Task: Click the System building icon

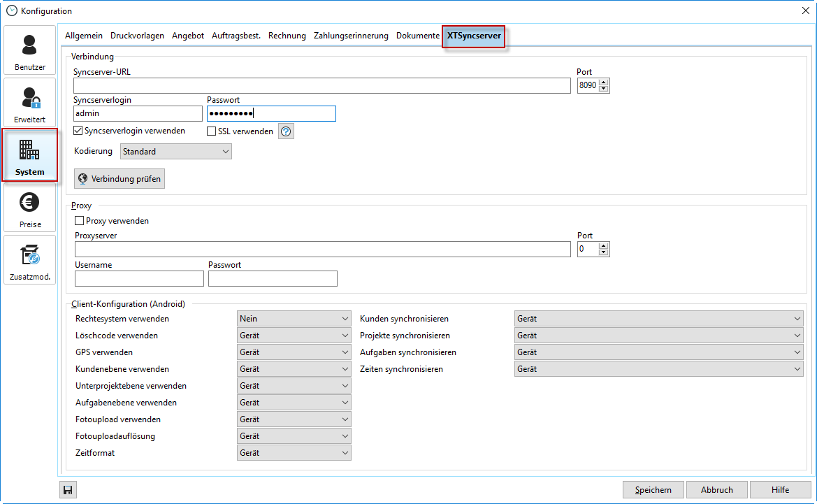Action: point(29,154)
